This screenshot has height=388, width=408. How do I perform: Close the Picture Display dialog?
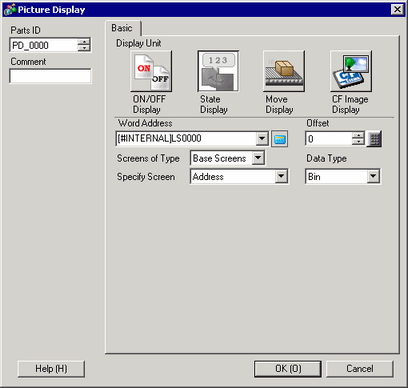pyautogui.click(x=397, y=9)
